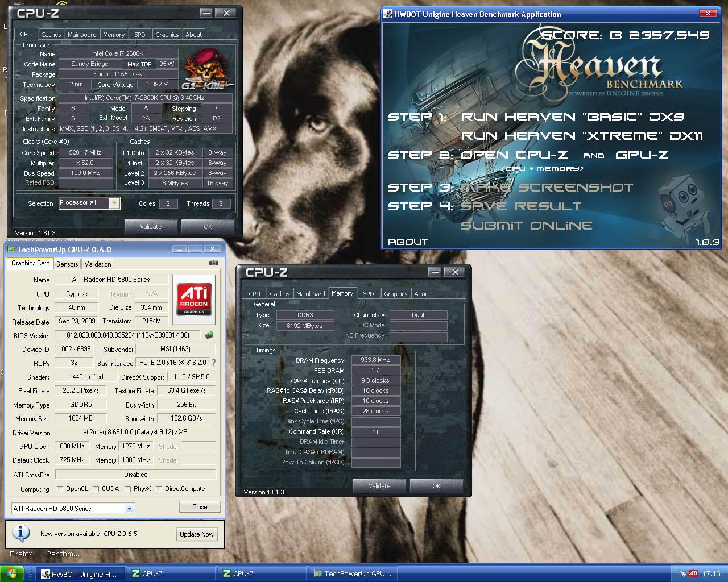Enable the OpenCL checkbox
This screenshot has height=582, width=728.
pyautogui.click(x=60, y=489)
